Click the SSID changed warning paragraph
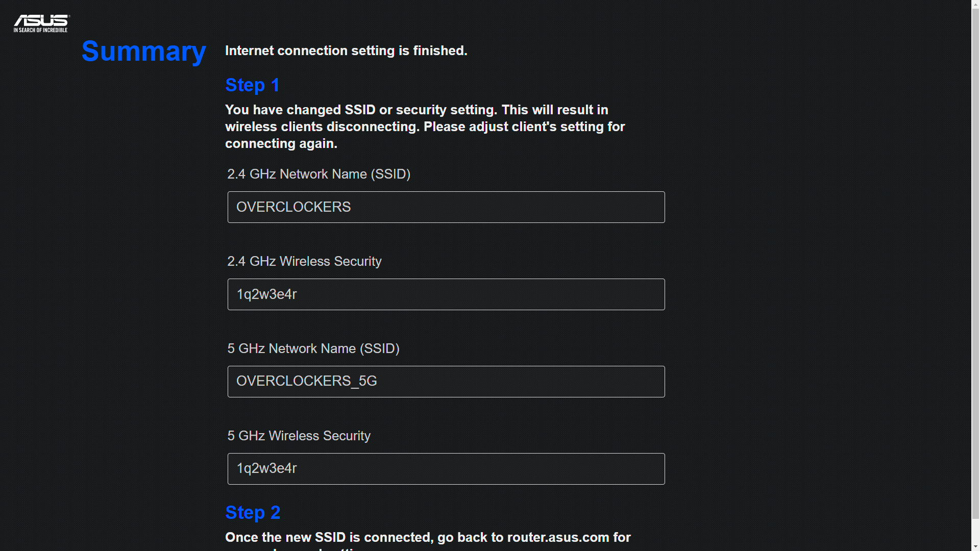Viewport: 980px width, 551px height. [x=425, y=127]
